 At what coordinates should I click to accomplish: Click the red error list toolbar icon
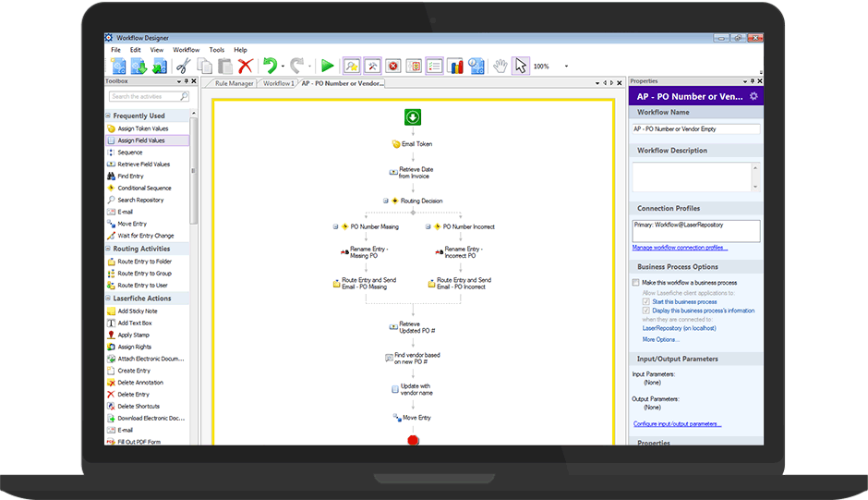(x=393, y=66)
